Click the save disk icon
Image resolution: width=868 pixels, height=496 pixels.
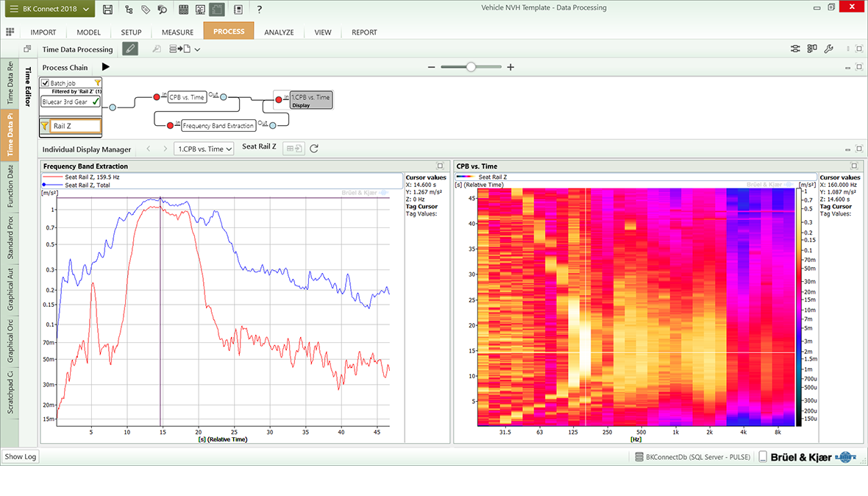click(108, 9)
